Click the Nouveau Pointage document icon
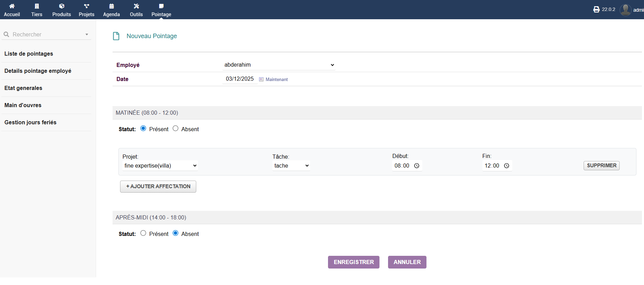The height and width of the screenshot is (285, 644). point(116,36)
